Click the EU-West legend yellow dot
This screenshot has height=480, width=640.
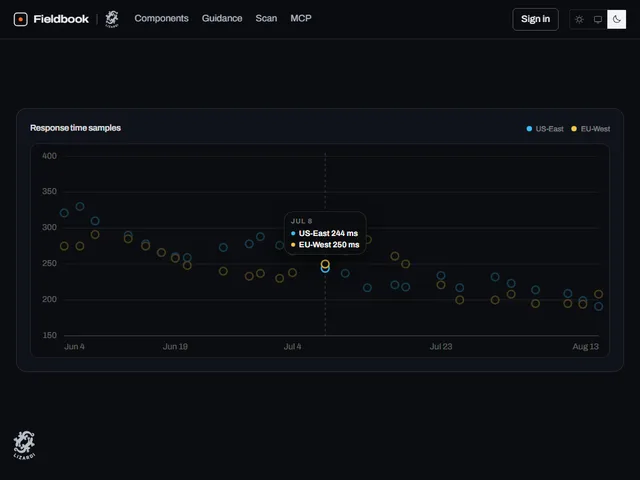pos(574,129)
